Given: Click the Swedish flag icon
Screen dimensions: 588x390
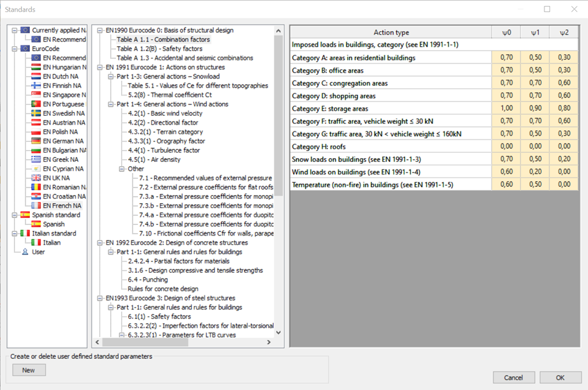Looking at the screenshot, I should coord(36,113).
